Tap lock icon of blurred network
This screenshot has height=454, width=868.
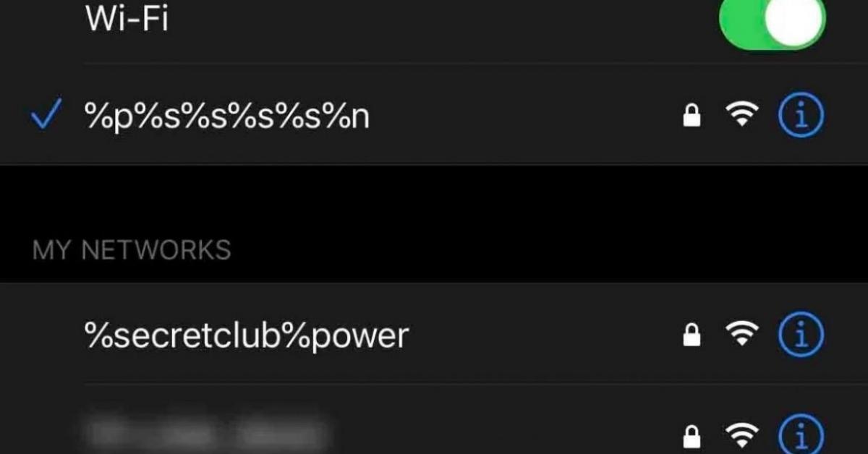pyautogui.click(x=692, y=436)
